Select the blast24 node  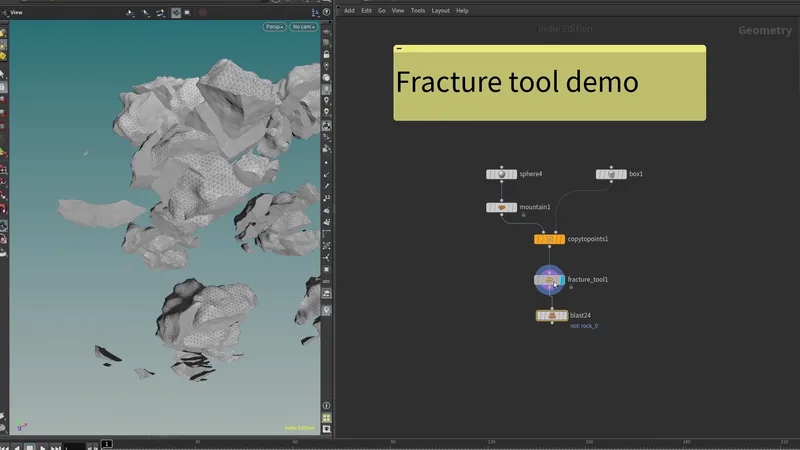pyautogui.click(x=552, y=316)
